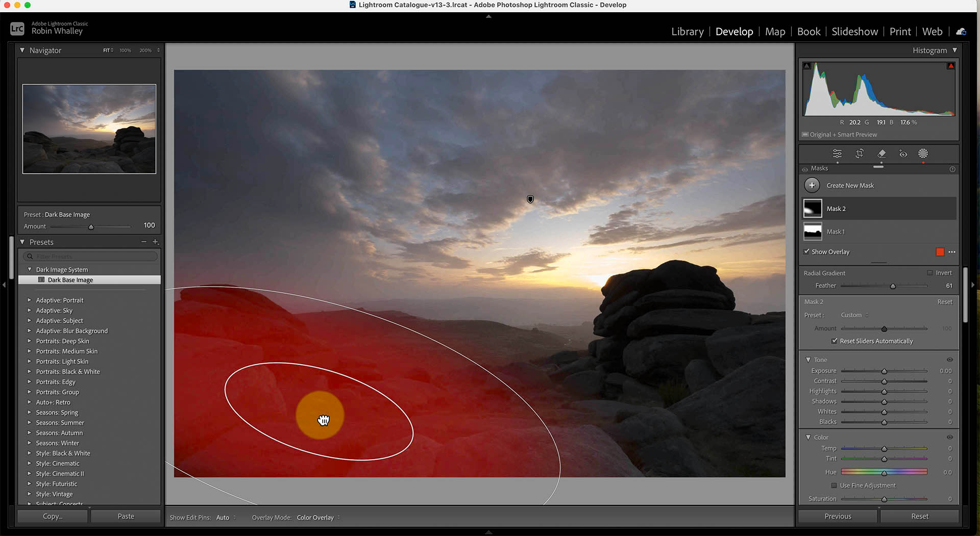Click the mask pin on the sky
The width and height of the screenshot is (980, 536).
530,199
